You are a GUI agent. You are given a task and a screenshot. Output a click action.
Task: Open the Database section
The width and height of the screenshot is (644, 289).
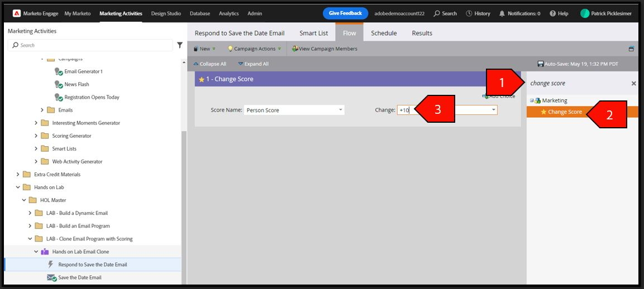point(199,13)
